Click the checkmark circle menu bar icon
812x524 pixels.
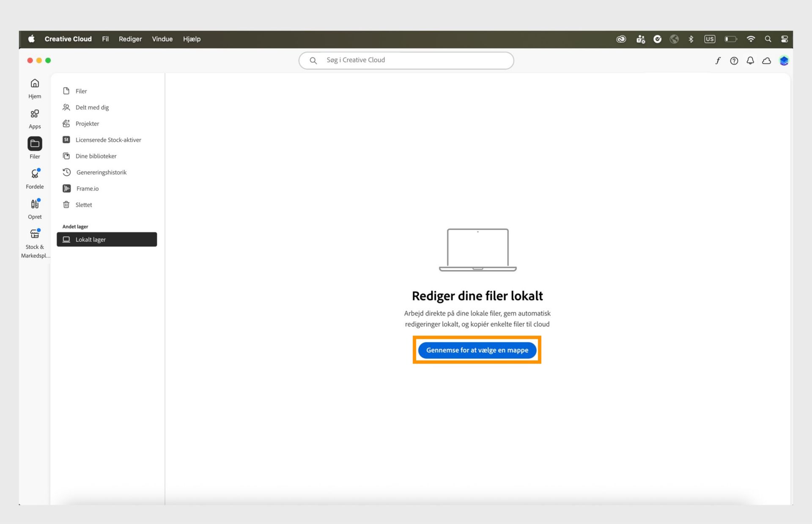click(658, 39)
